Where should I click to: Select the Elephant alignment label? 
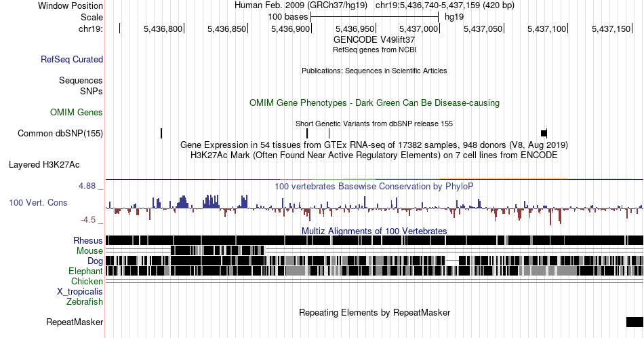pos(85,271)
